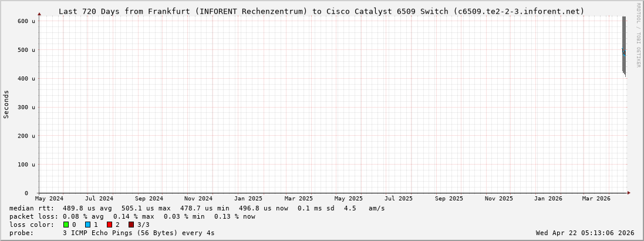Click the green loss color swatch for 0
The height and width of the screenshot is (241, 644).
[x=66, y=225]
